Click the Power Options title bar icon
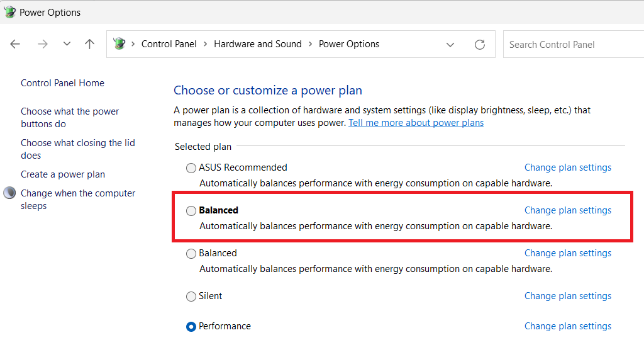 (9, 13)
